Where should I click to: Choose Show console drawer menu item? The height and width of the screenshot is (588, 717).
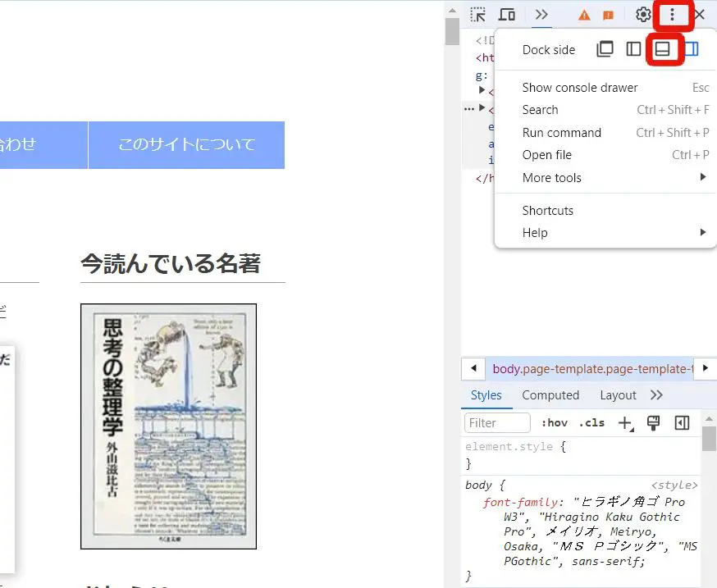tap(580, 88)
